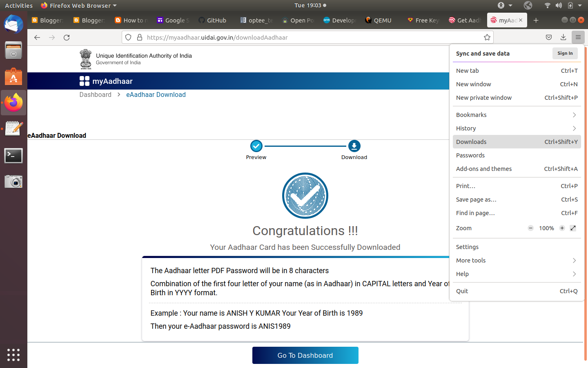
Task: Click the clock Tue 19:03
Action: point(310,5)
